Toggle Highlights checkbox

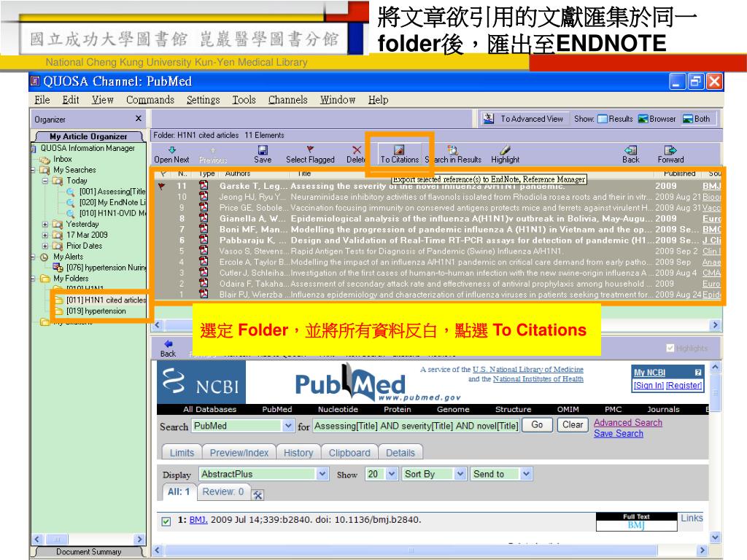point(670,348)
